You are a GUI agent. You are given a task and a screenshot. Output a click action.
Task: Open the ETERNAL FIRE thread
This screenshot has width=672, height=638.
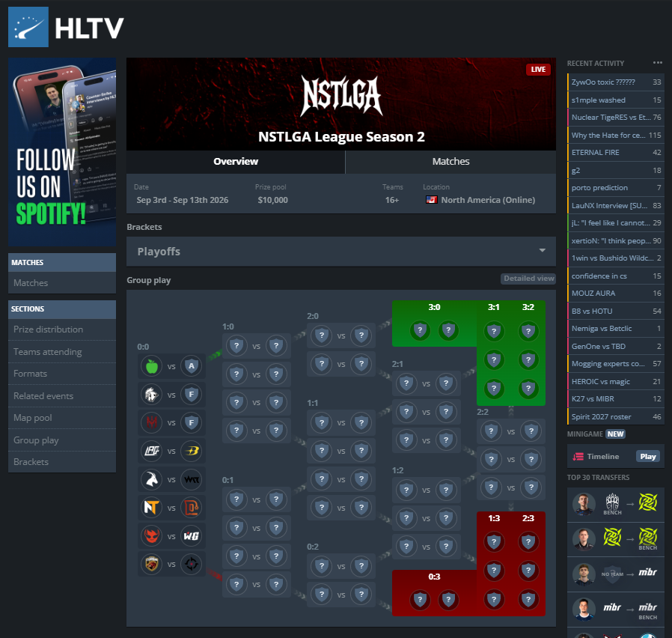tap(615, 153)
